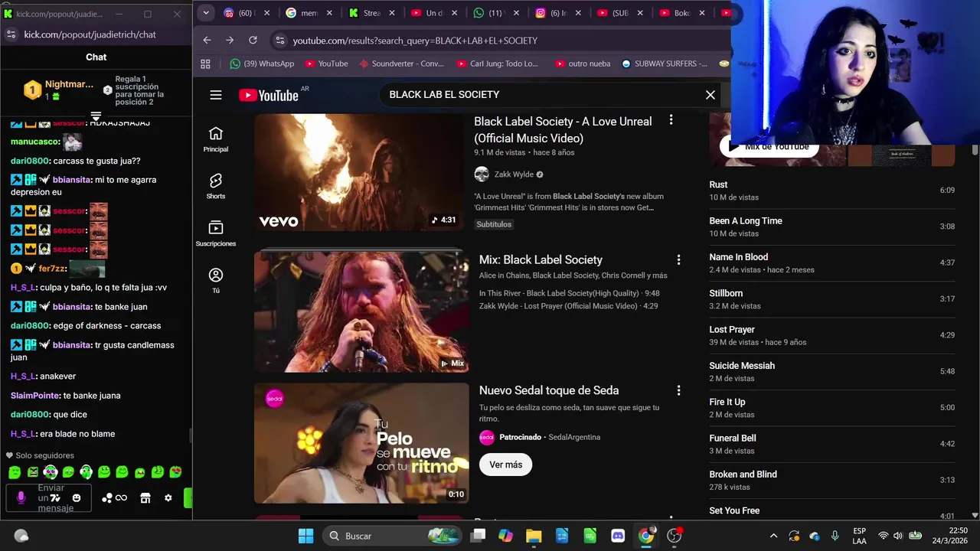Screen dimensions: 980x551
Task: Focus the YouTube search field
Action: point(540,95)
